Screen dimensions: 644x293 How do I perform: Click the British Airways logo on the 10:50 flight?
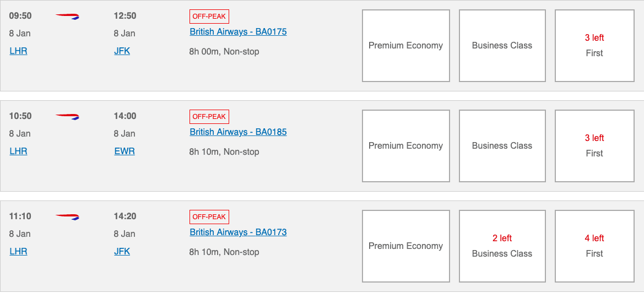click(x=67, y=117)
